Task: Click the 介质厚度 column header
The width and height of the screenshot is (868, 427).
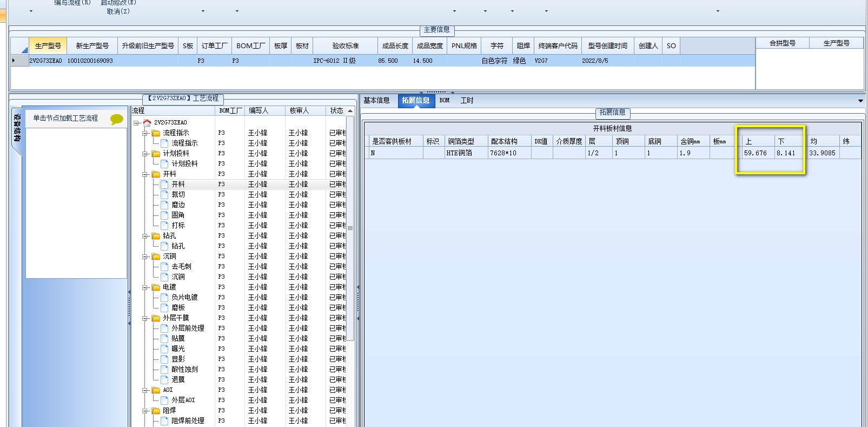Action: pos(569,141)
